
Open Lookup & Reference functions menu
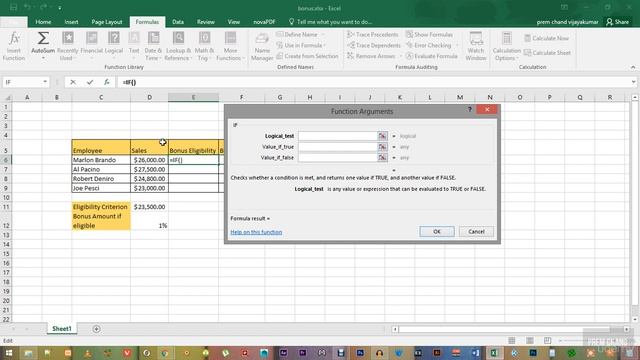pyautogui.click(x=178, y=46)
